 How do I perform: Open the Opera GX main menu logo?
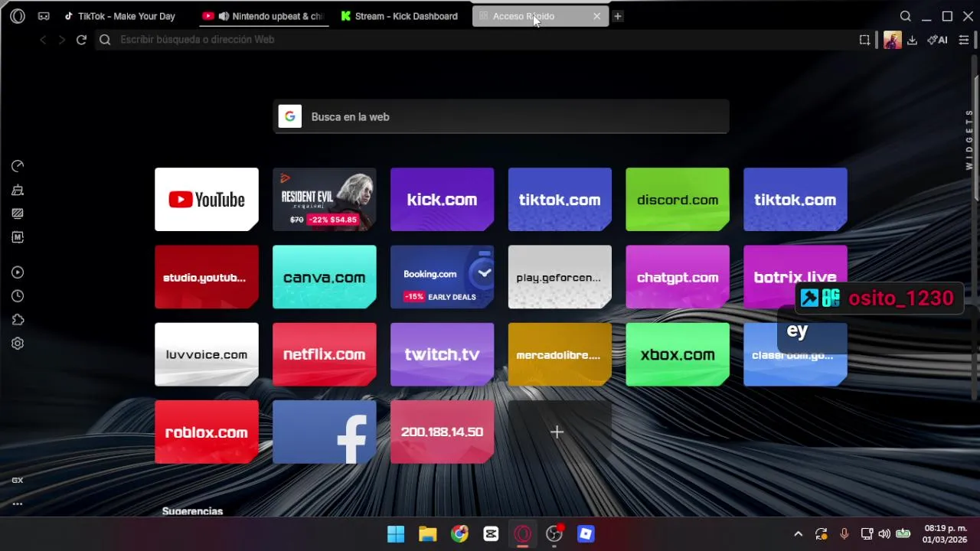click(x=18, y=16)
